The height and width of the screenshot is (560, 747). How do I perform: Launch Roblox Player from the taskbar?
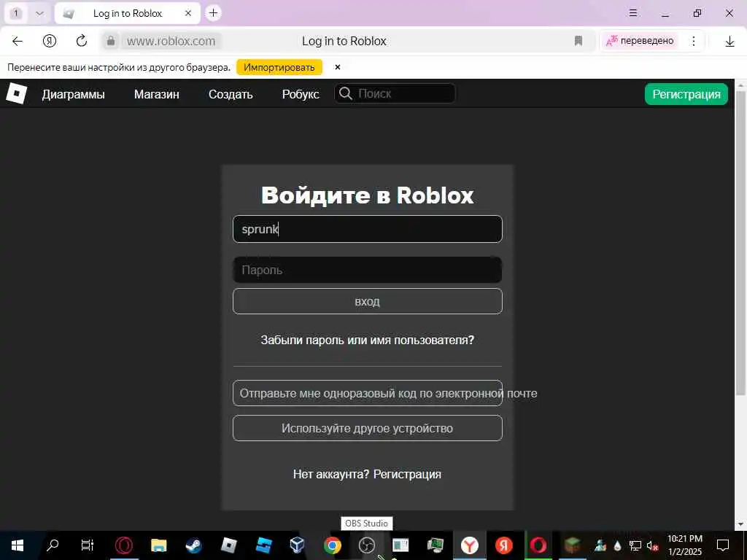228,545
